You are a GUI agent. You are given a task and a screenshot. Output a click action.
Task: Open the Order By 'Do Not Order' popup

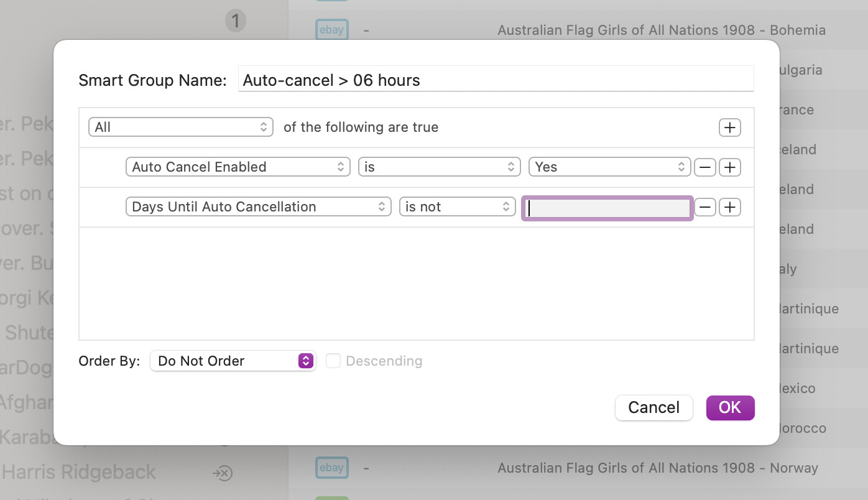[x=233, y=361]
